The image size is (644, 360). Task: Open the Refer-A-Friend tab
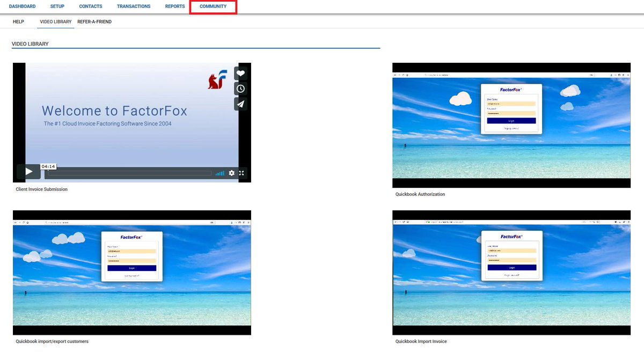coord(94,22)
